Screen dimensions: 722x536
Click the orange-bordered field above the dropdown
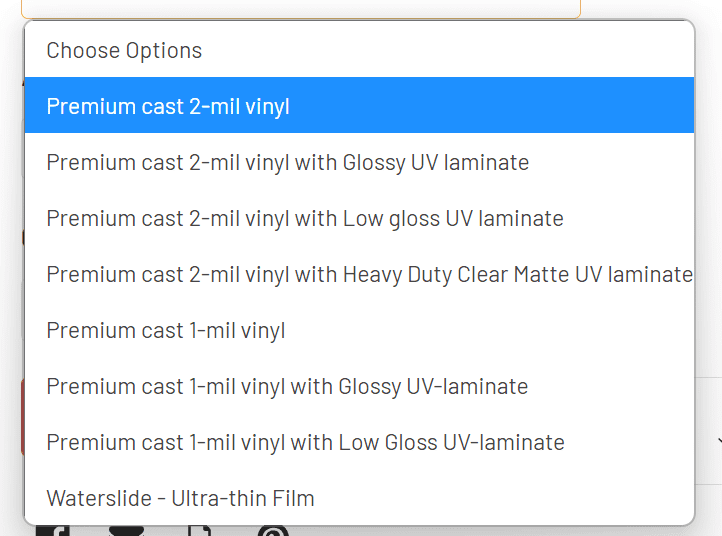pos(300,10)
